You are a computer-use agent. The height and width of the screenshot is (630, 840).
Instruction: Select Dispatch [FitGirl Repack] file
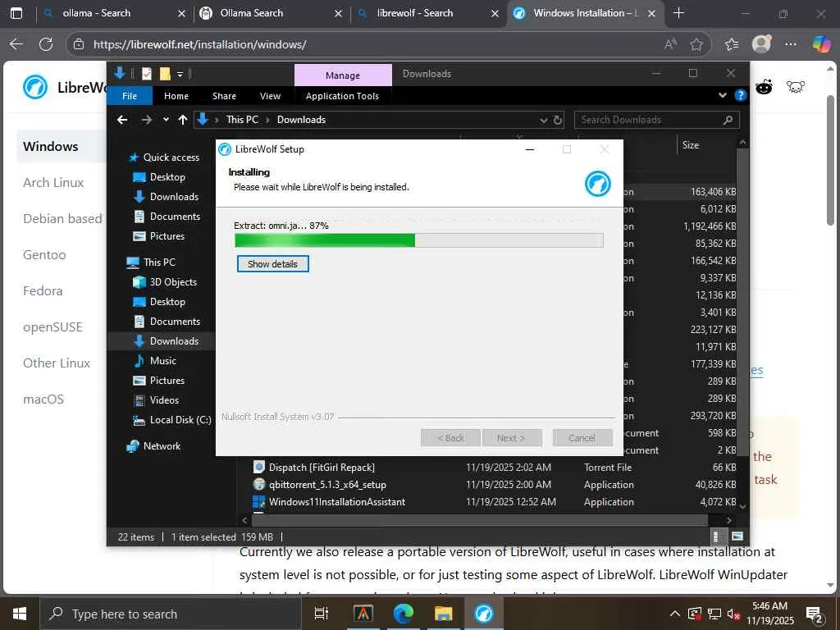click(x=322, y=467)
